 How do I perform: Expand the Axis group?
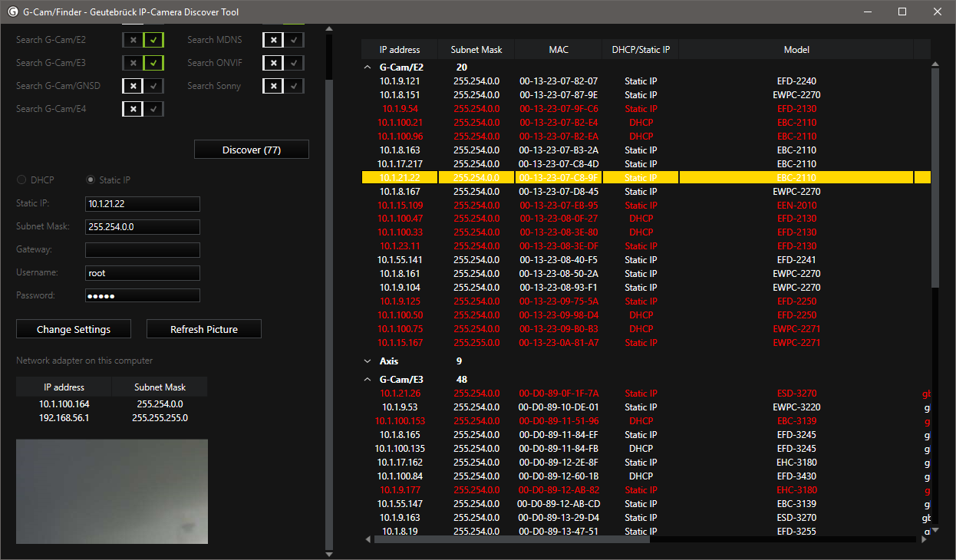point(367,361)
